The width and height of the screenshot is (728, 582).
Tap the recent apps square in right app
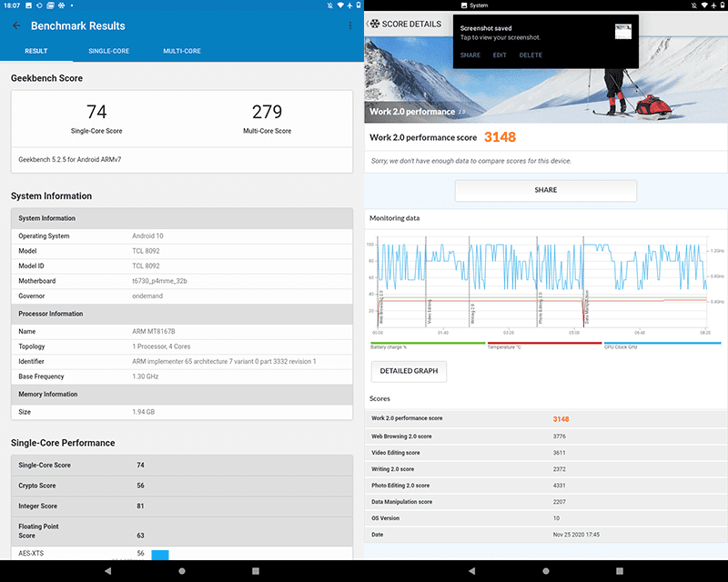point(620,571)
